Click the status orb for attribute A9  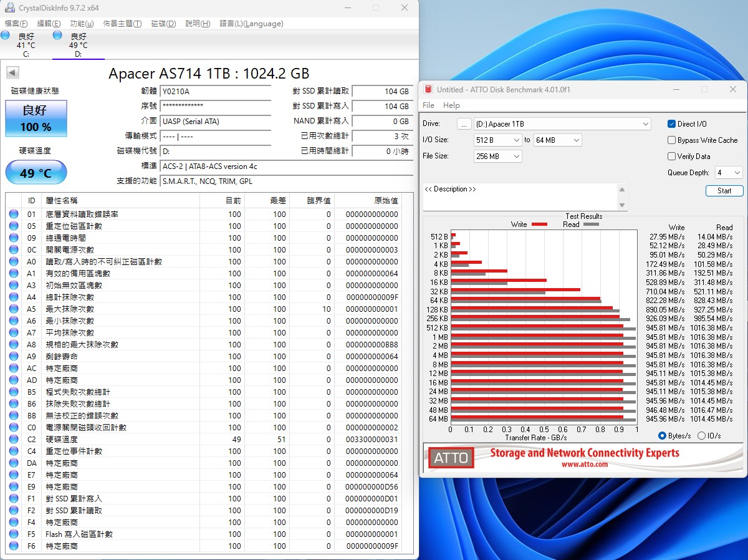click(x=14, y=357)
